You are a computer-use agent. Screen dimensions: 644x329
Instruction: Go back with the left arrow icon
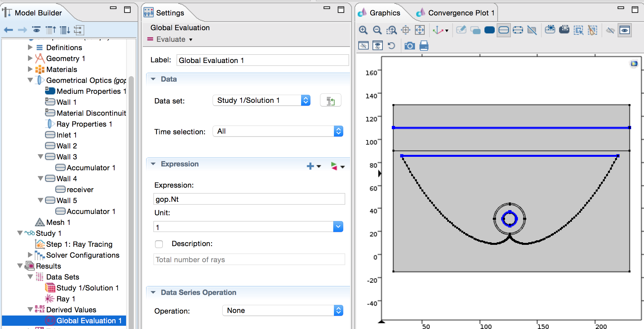[x=8, y=30]
